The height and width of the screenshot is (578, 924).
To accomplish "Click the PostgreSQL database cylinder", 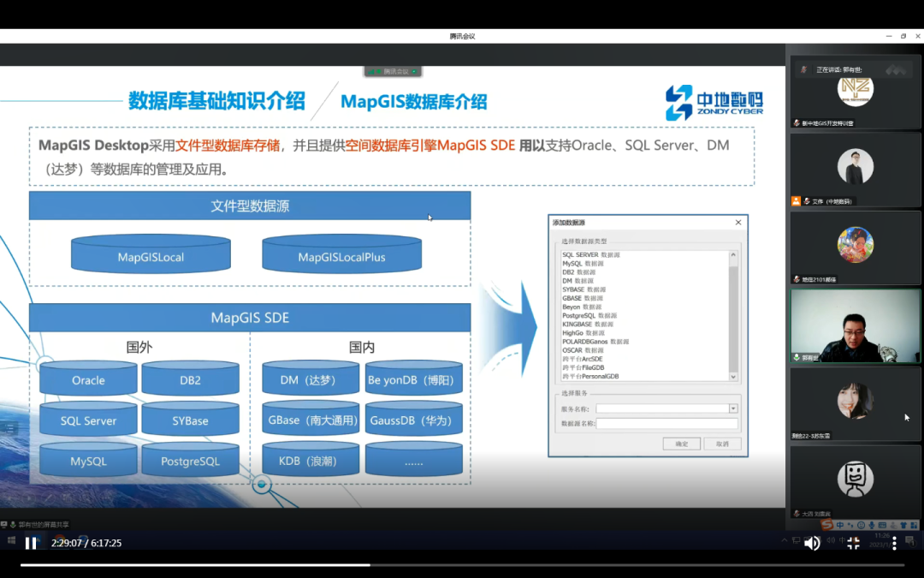I will 190,459.
